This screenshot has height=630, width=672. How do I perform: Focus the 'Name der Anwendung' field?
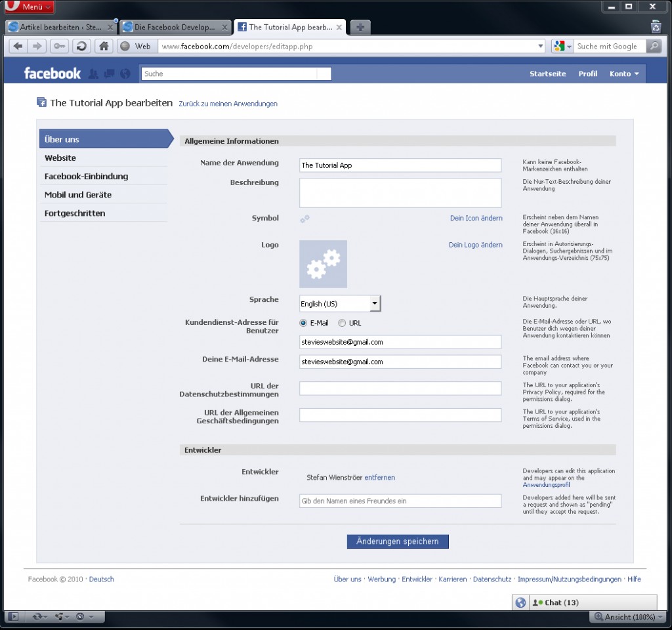(400, 165)
